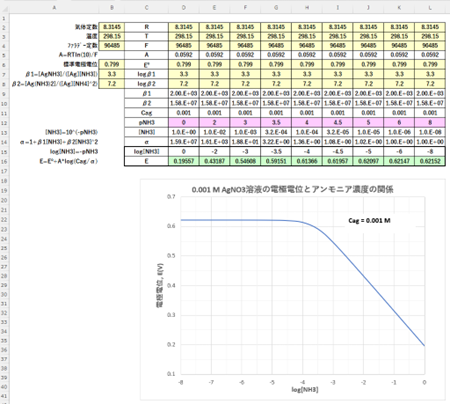Click temperature cell B3 with 298.15

[x=112, y=36]
